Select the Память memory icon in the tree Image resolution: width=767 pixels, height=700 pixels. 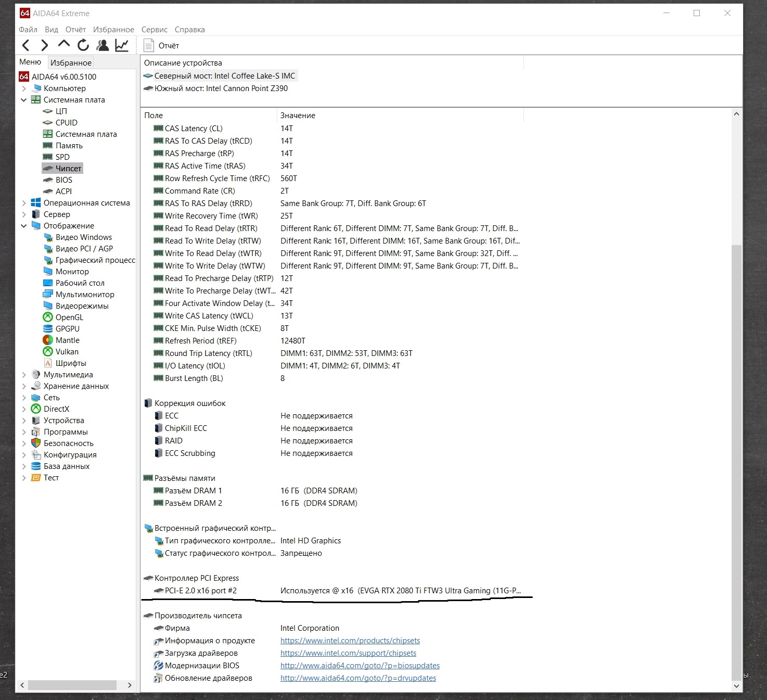pos(48,146)
